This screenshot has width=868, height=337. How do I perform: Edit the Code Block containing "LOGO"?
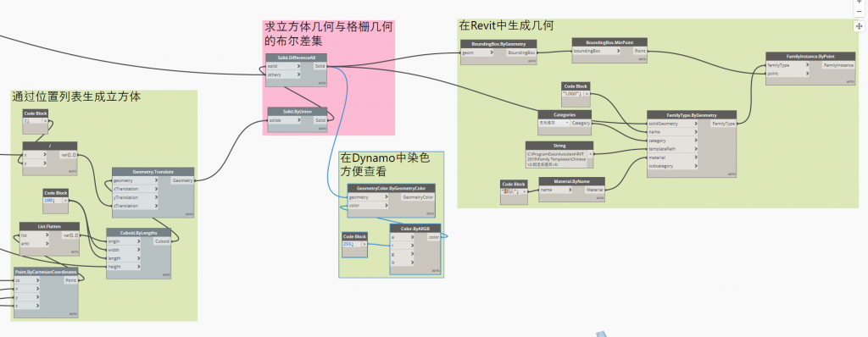click(x=572, y=94)
